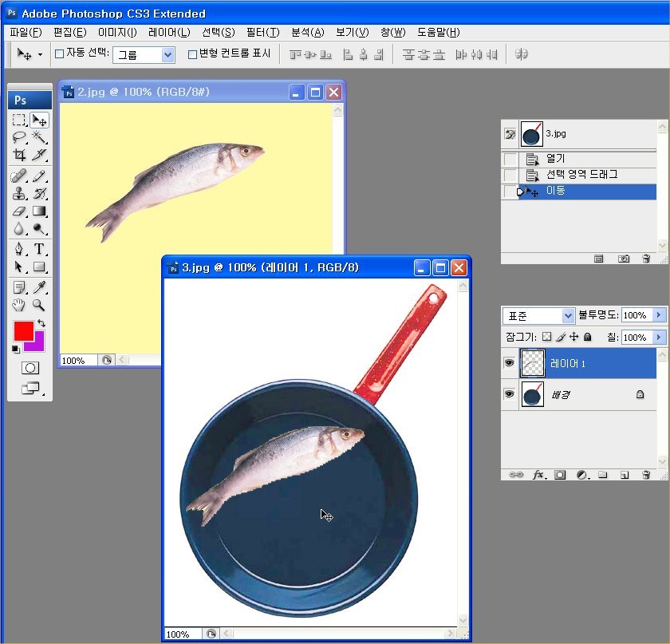
Task: Select the 열기 history state
Action: click(x=555, y=159)
